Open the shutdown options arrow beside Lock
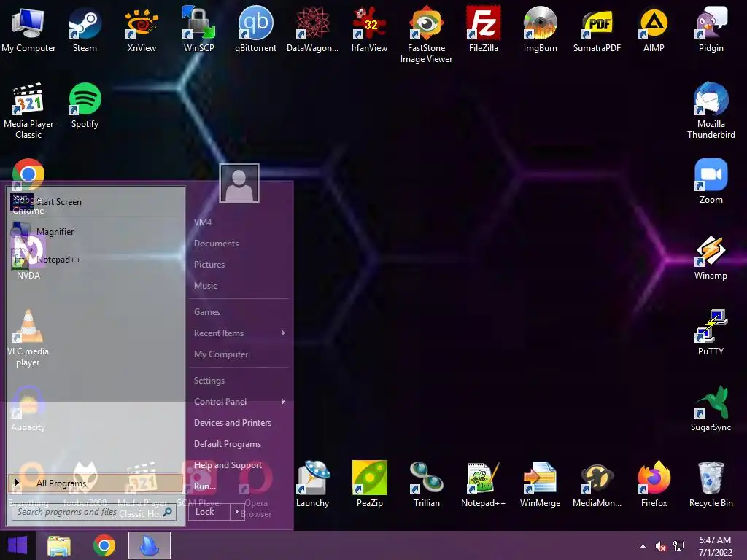The width and height of the screenshot is (747, 560). 237,512
